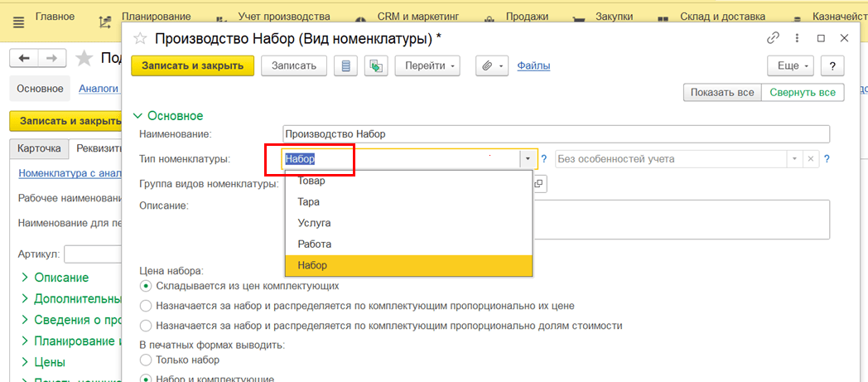This screenshot has height=382, width=868.
Task: Click the Наименование text field
Action: (x=555, y=134)
